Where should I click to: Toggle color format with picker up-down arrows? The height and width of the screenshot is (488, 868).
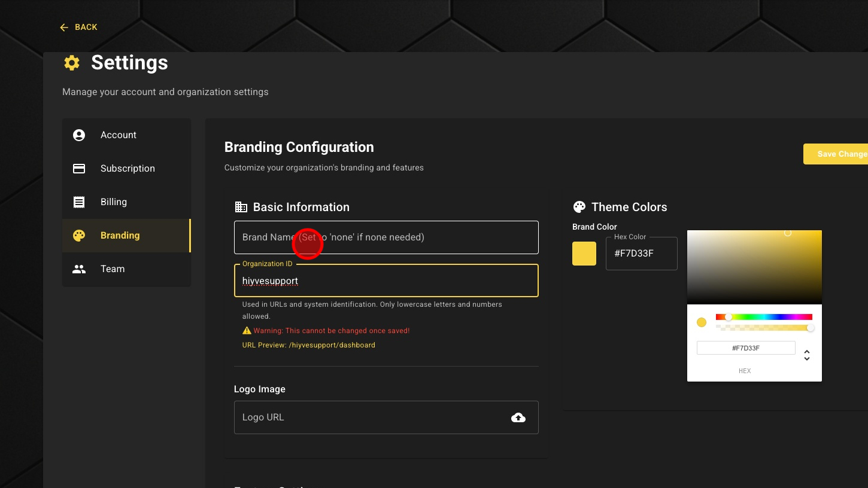click(x=807, y=355)
